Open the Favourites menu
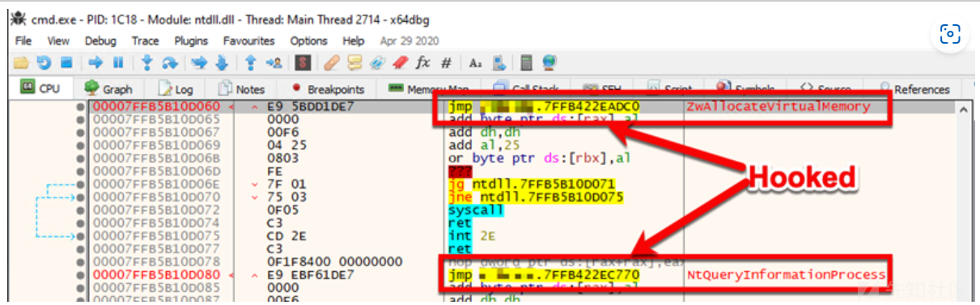The image size is (980, 305). click(248, 40)
